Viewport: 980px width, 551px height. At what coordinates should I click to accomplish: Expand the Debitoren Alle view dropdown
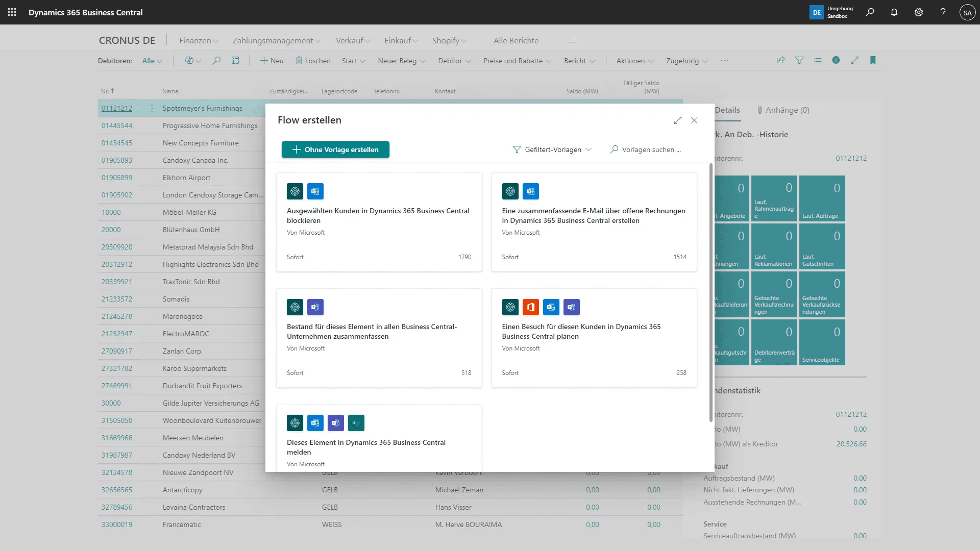[152, 61]
